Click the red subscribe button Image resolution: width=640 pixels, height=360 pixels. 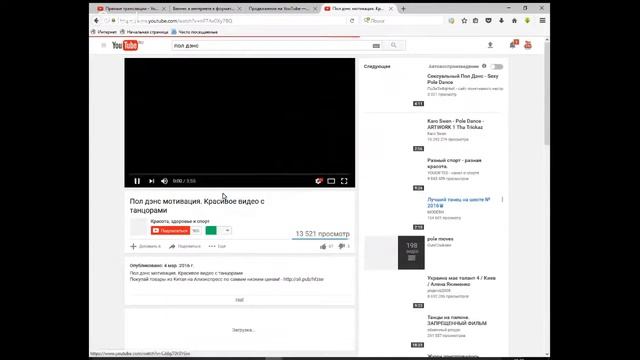click(170, 231)
